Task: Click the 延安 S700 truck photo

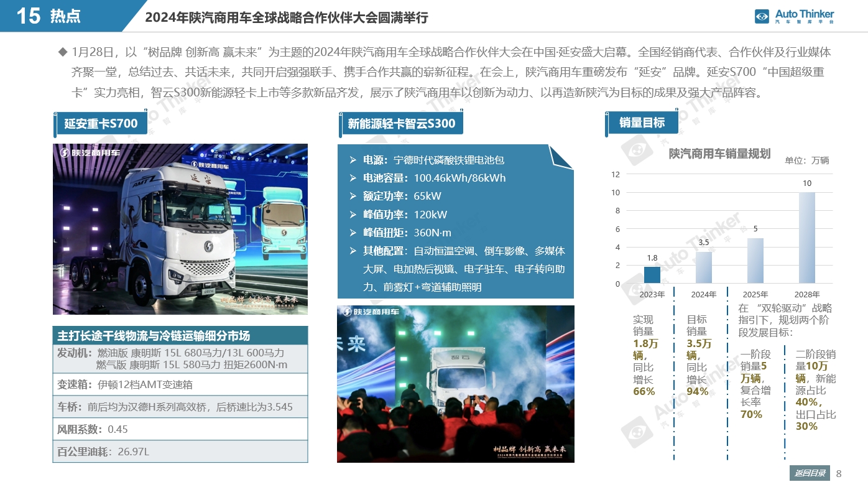Action: (x=180, y=229)
